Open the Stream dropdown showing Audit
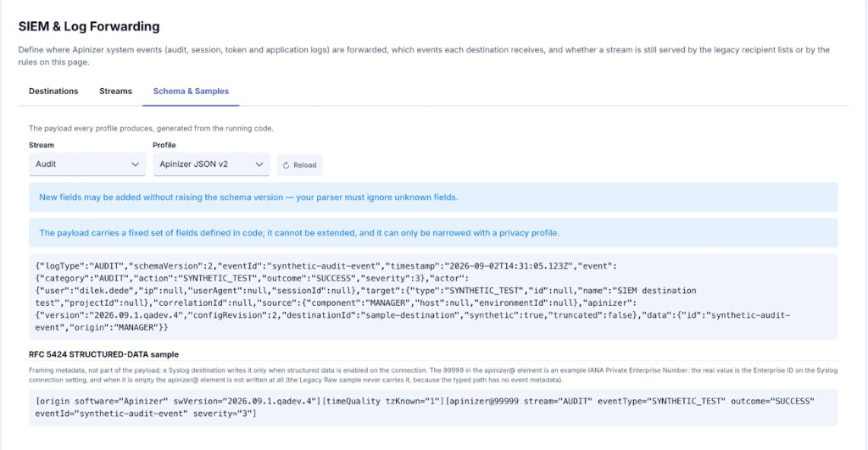This screenshot has height=450, width=868. (x=87, y=164)
